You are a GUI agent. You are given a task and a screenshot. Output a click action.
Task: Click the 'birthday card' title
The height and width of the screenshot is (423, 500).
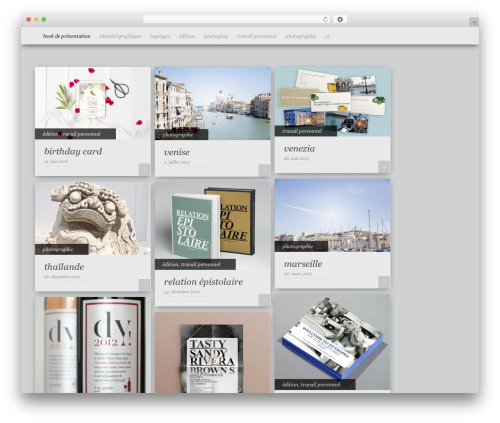click(x=73, y=151)
